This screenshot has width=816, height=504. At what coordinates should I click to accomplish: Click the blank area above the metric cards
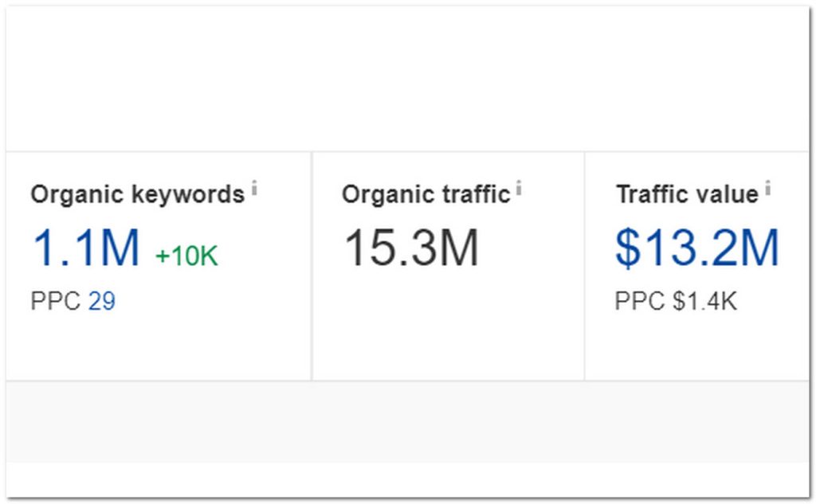[408, 80]
